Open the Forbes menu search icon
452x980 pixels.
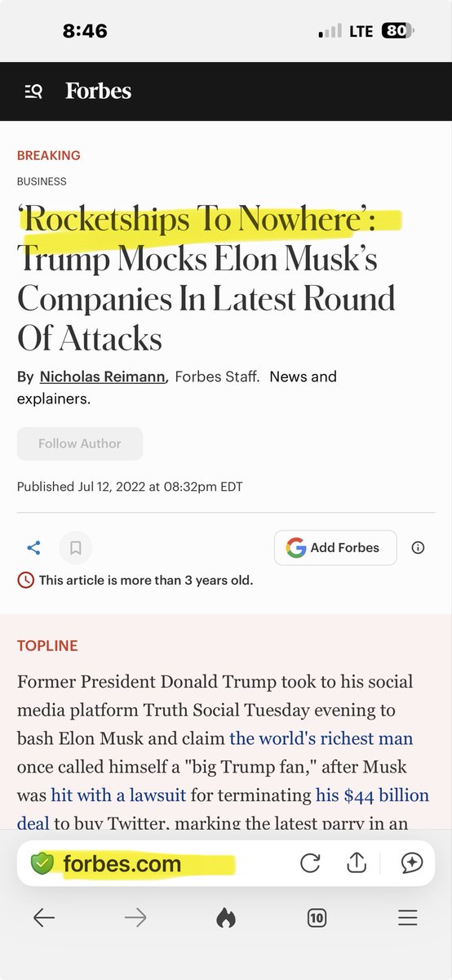tap(33, 91)
